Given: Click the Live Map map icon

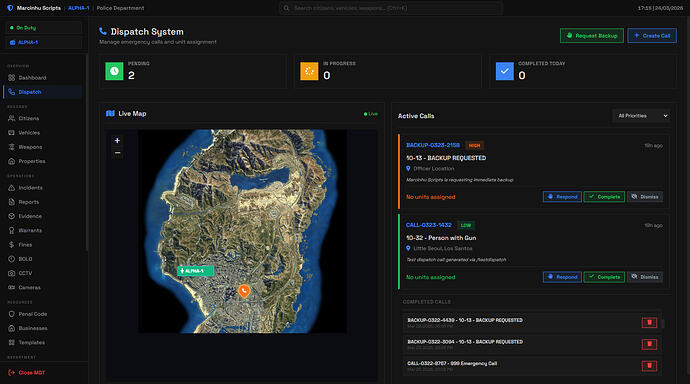Looking at the screenshot, I should click(110, 113).
